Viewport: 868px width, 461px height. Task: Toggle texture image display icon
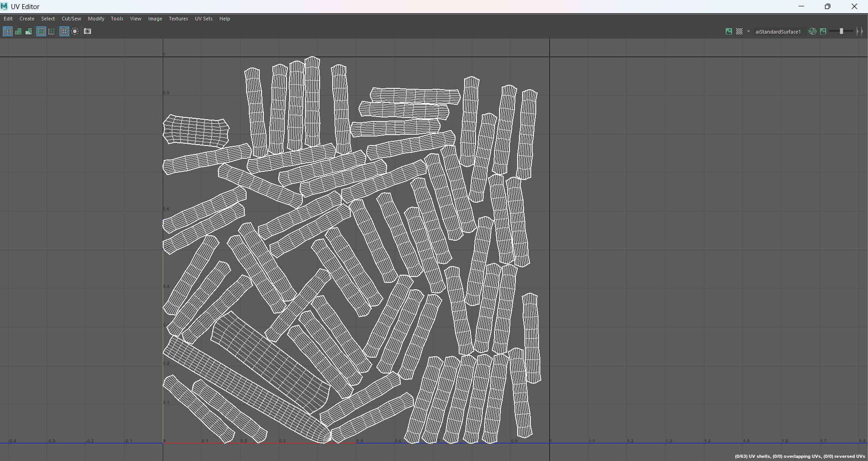729,31
